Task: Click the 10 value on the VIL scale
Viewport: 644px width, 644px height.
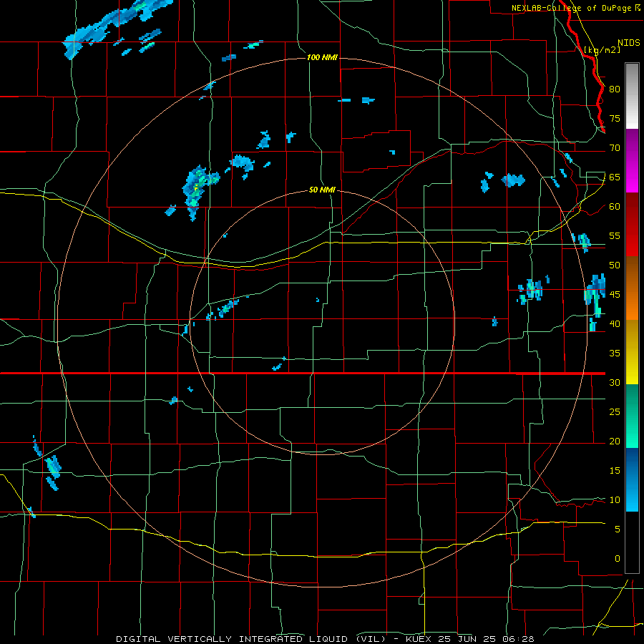Action: tap(615, 500)
